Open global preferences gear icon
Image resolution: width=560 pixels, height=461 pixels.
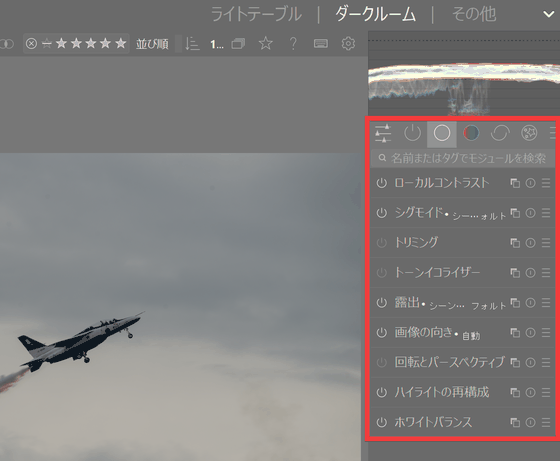(348, 44)
